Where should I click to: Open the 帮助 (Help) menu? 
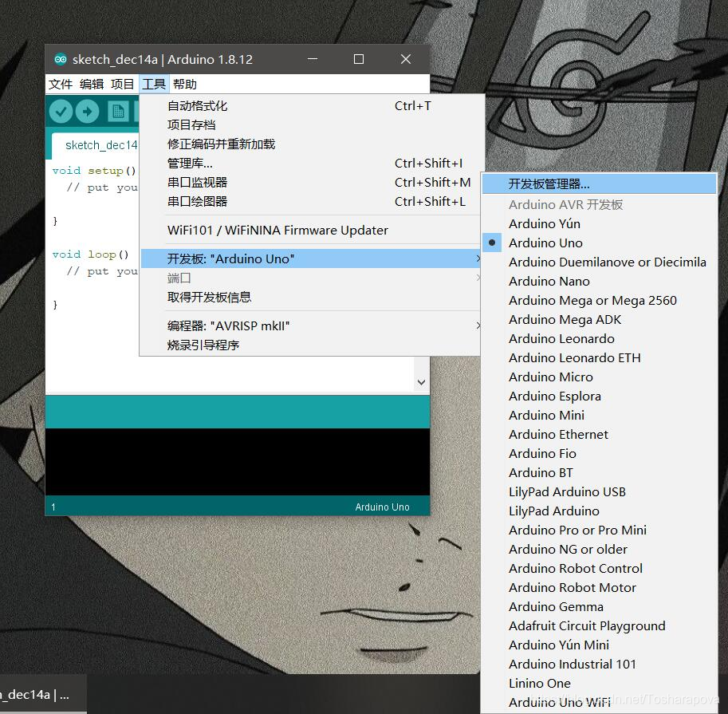tap(186, 83)
